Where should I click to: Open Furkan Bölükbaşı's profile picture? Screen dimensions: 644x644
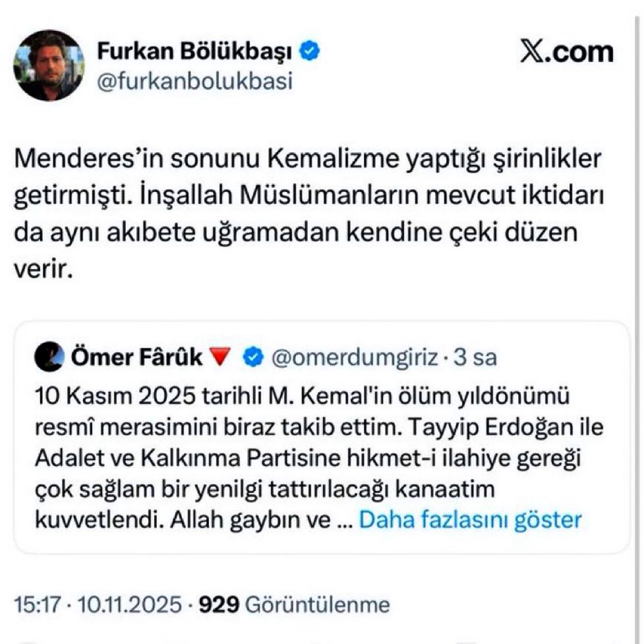tap(49, 65)
